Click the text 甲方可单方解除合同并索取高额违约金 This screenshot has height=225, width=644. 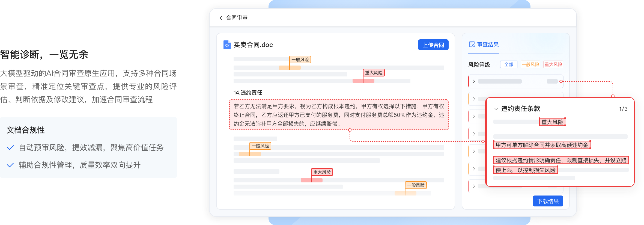[542, 145]
